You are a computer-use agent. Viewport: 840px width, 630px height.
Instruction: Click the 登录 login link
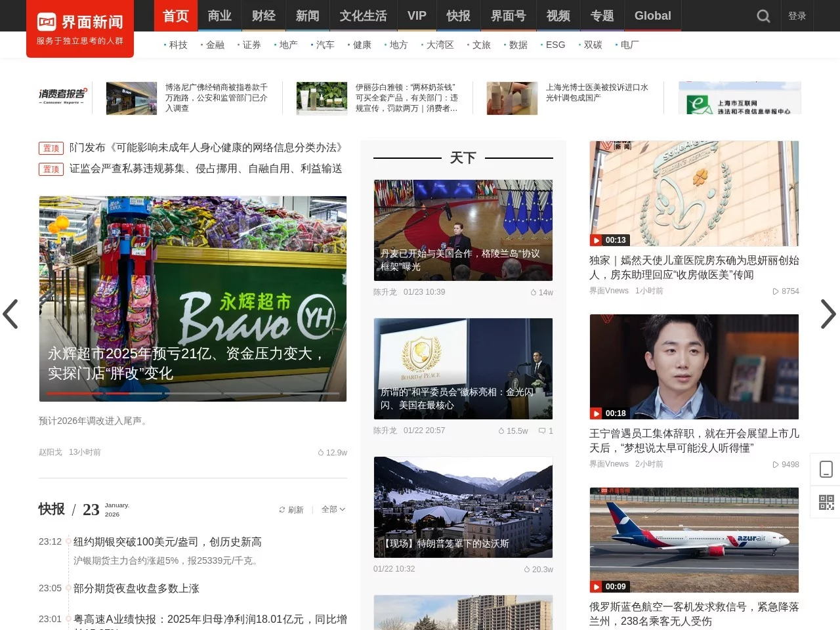point(797,16)
